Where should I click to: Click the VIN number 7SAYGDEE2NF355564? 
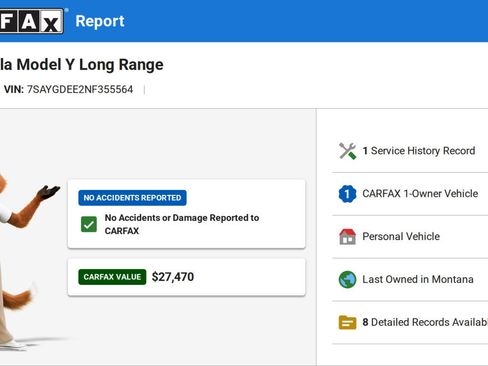pos(80,89)
